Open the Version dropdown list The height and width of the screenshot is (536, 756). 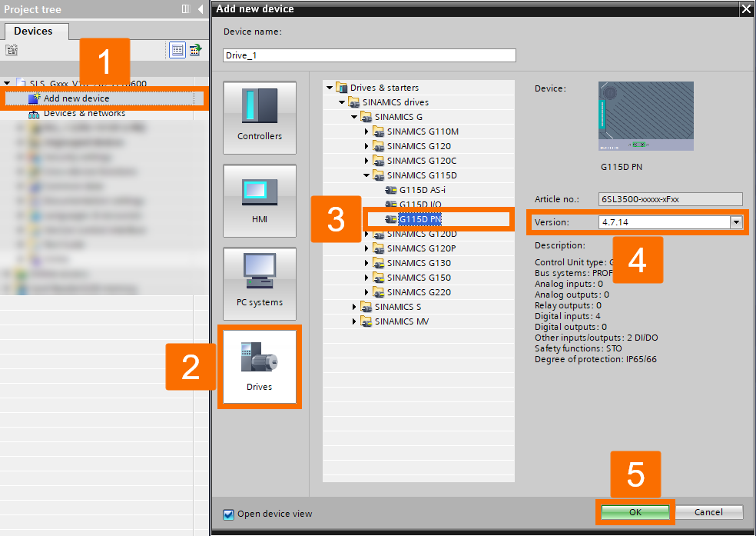coord(736,222)
